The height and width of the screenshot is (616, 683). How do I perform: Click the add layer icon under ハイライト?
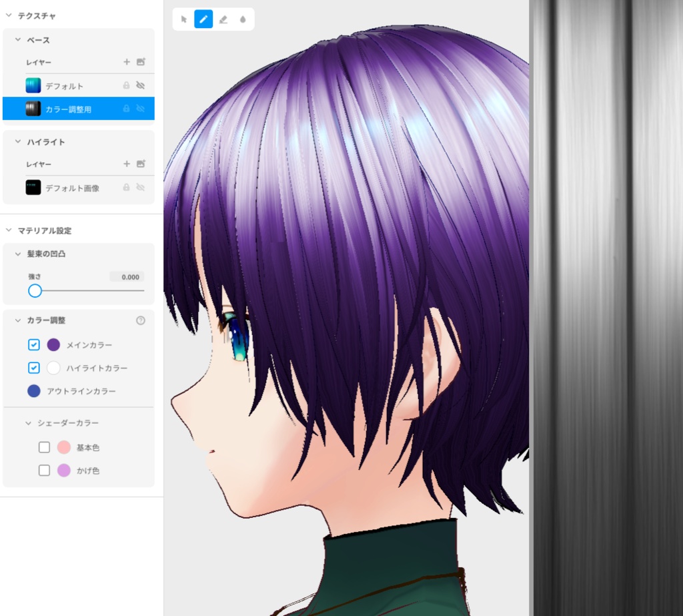127,164
